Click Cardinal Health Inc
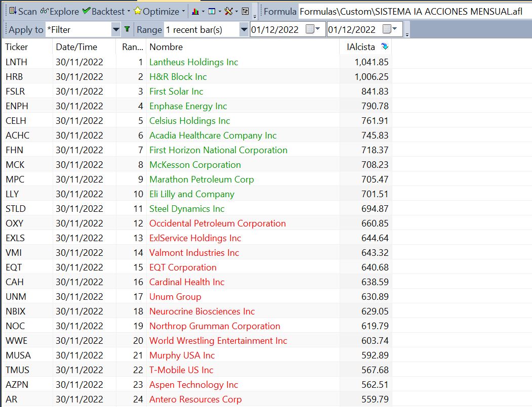This screenshot has width=532, height=407. tap(187, 282)
